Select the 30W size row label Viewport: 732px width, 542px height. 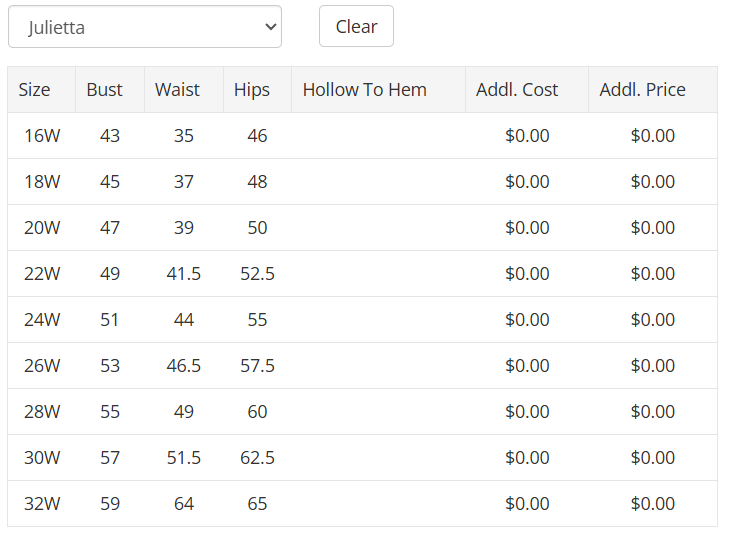click(x=42, y=458)
